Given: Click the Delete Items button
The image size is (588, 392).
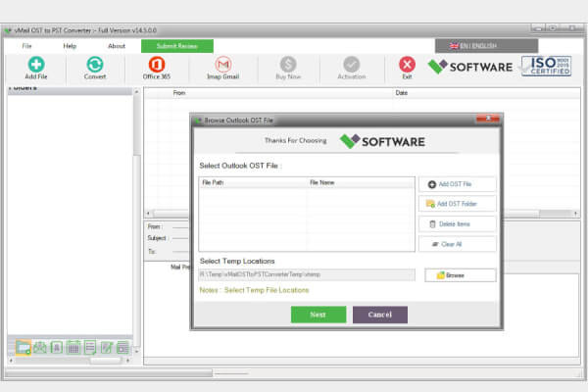Looking at the screenshot, I should coord(457,224).
